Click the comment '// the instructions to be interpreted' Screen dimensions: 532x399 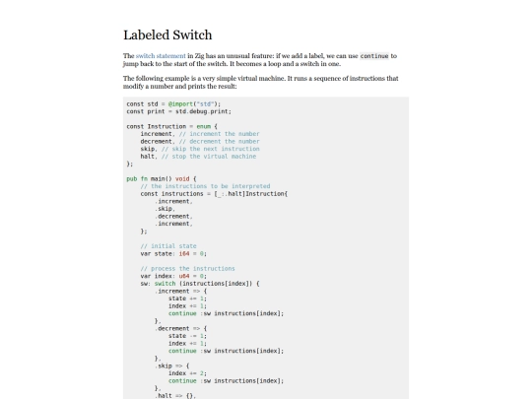pyautogui.click(x=205, y=186)
